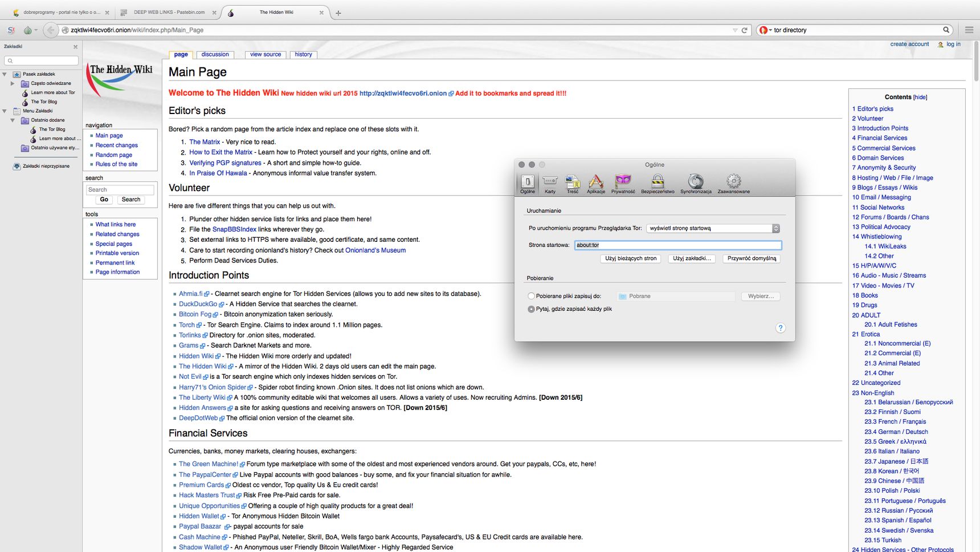Collapse the Pasek zakładek bookmarks folder

coord(5,74)
